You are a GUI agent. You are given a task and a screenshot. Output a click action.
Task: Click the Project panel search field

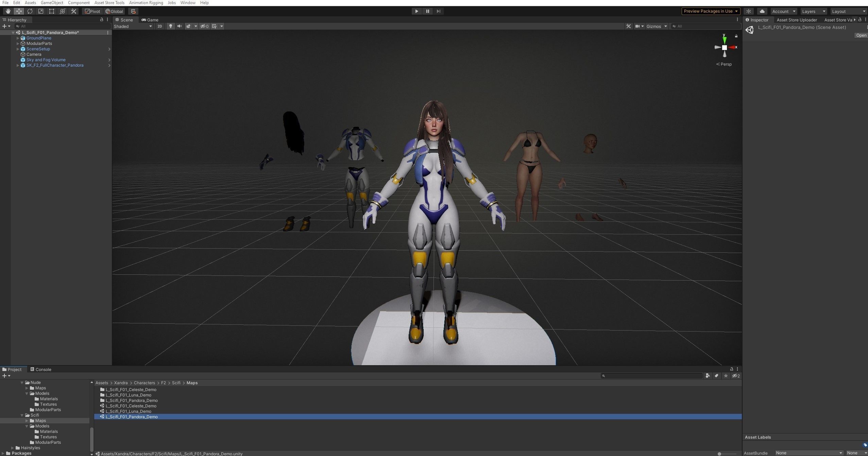tap(651, 376)
